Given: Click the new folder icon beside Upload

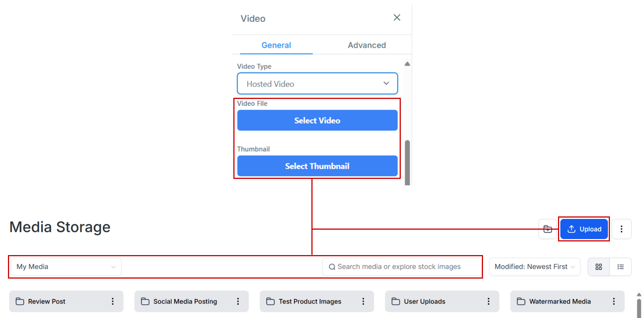Looking at the screenshot, I should click(547, 229).
